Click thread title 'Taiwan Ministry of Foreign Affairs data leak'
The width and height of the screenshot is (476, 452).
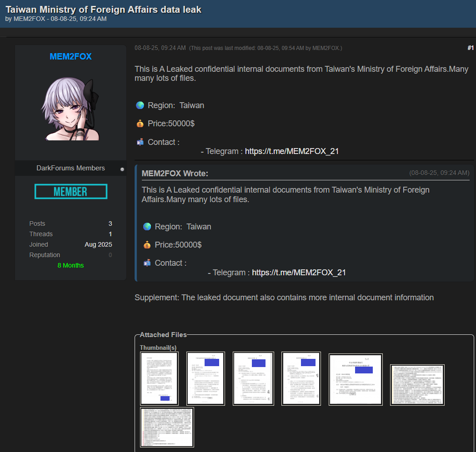click(104, 10)
